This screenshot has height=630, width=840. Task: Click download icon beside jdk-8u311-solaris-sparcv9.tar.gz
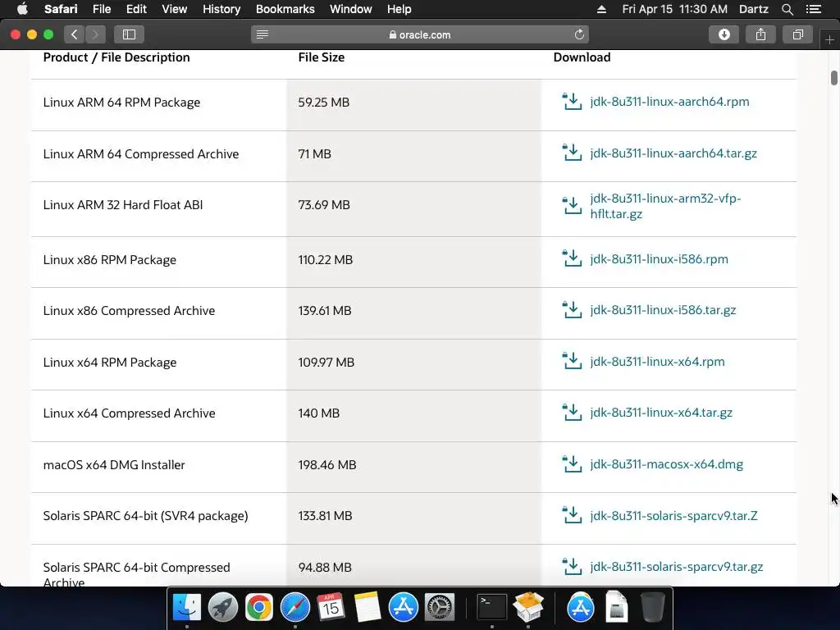pos(572,566)
